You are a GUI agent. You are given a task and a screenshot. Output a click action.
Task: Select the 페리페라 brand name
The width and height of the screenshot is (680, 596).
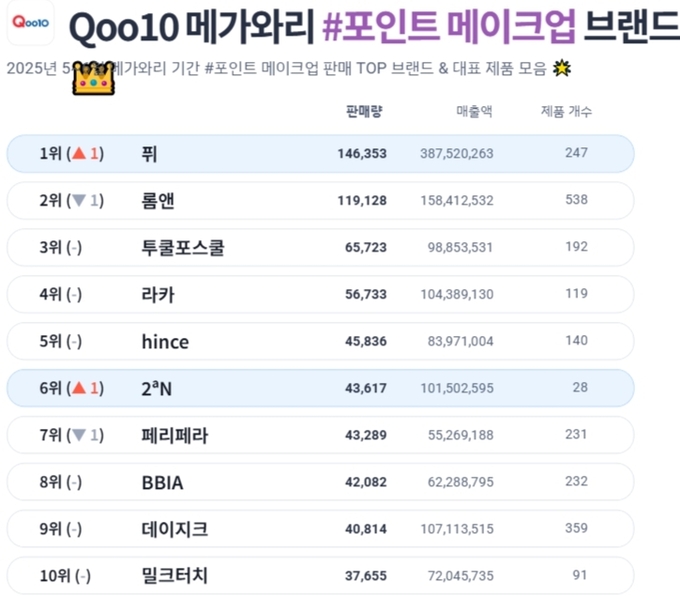175,435
